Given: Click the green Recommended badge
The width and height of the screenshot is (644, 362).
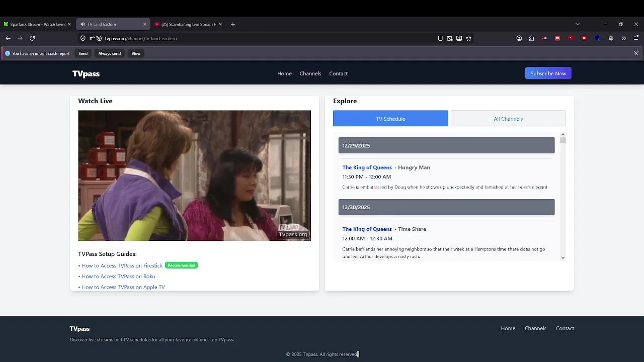Looking at the screenshot, I should tap(181, 265).
